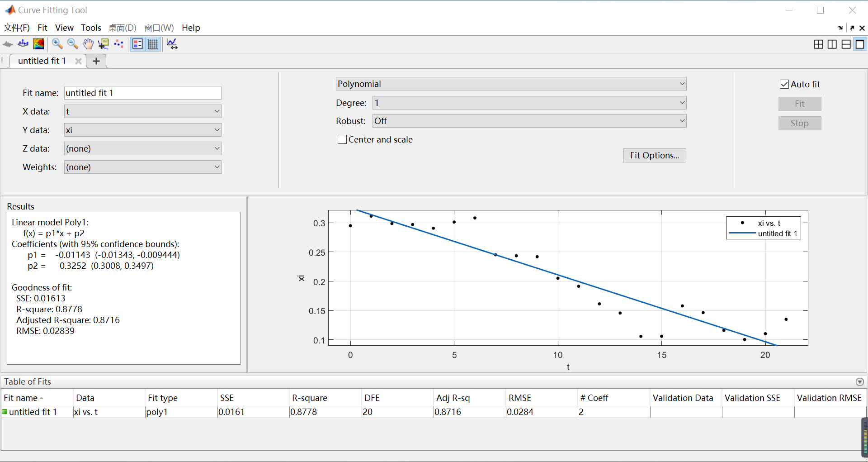Add a new fit tab with plus
Image resolution: width=868 pixels, height=462 pixels.
pyautogui.click(x=96, y=61)
